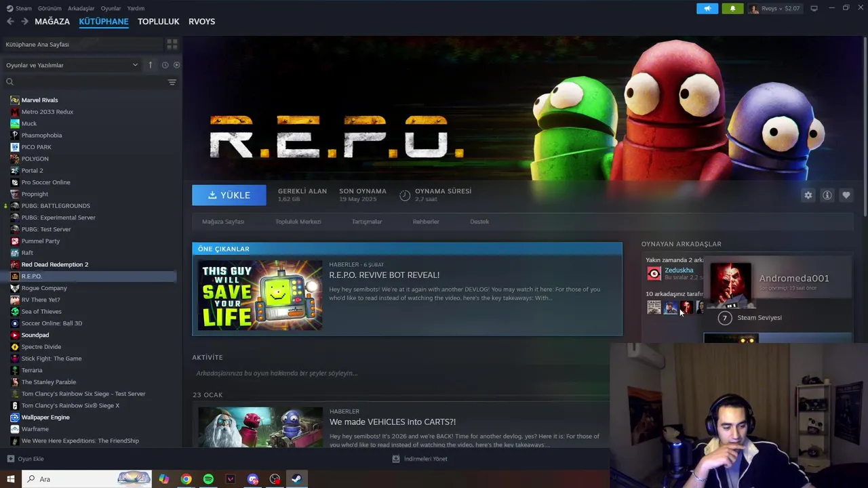Select Phasmophobia in the library
The width and height of the screenshot is (868, 488).
tap(41, 136)
